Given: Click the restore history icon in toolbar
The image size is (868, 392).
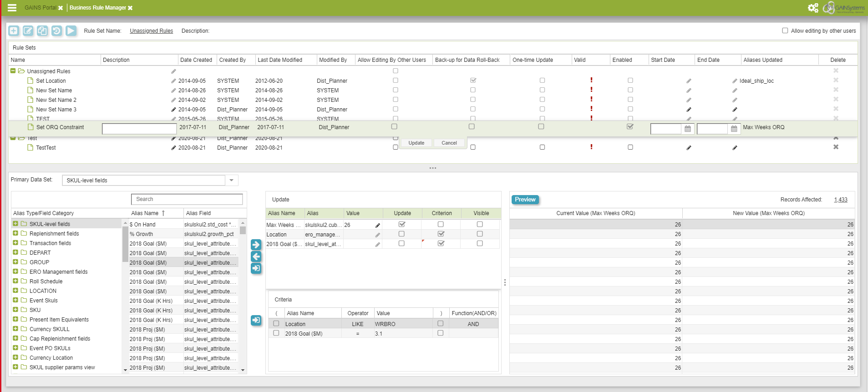Looking at the screenshot, I should coord(56,30).
